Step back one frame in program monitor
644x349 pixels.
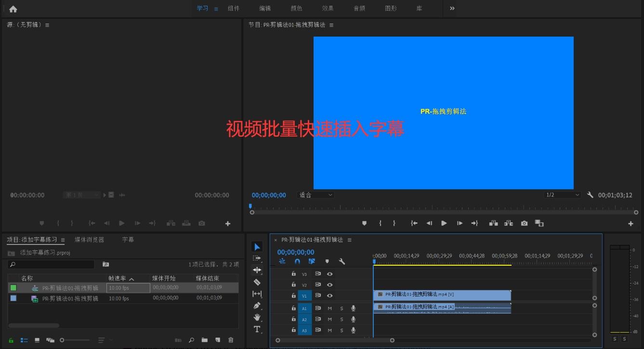pos(429,223)
